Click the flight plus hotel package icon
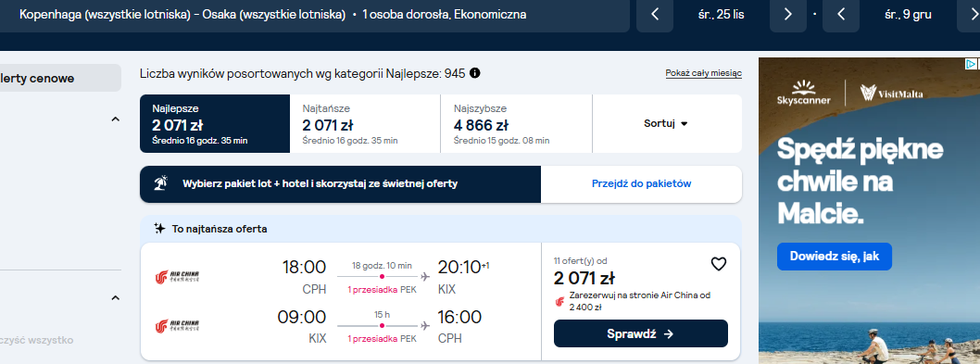The image size is (980, 364). pyautogui.click(x=161, y=184)
